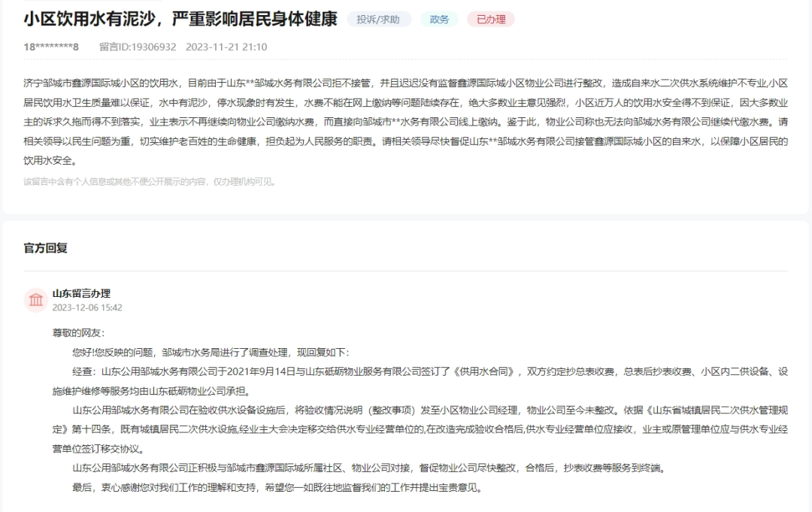
Task: Toggle the 已办理 processing status
Action: click(x=489, y=19)
